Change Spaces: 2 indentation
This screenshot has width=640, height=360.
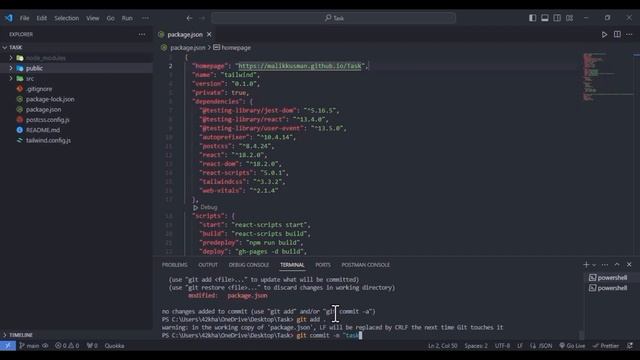tap(476, 346)
